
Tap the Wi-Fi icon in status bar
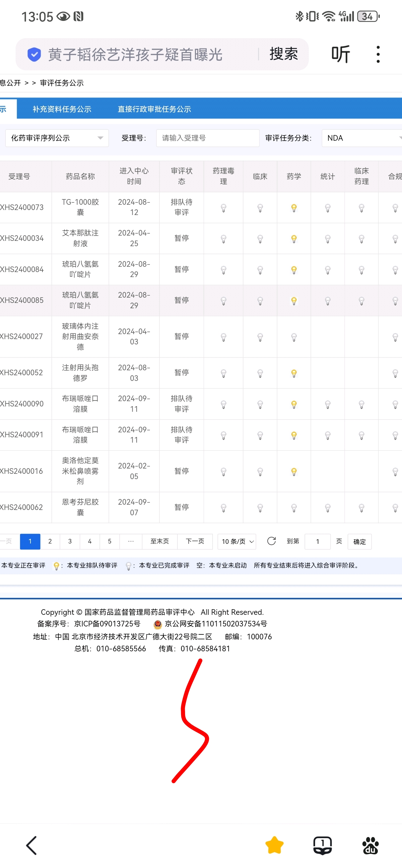coord(329,16)
